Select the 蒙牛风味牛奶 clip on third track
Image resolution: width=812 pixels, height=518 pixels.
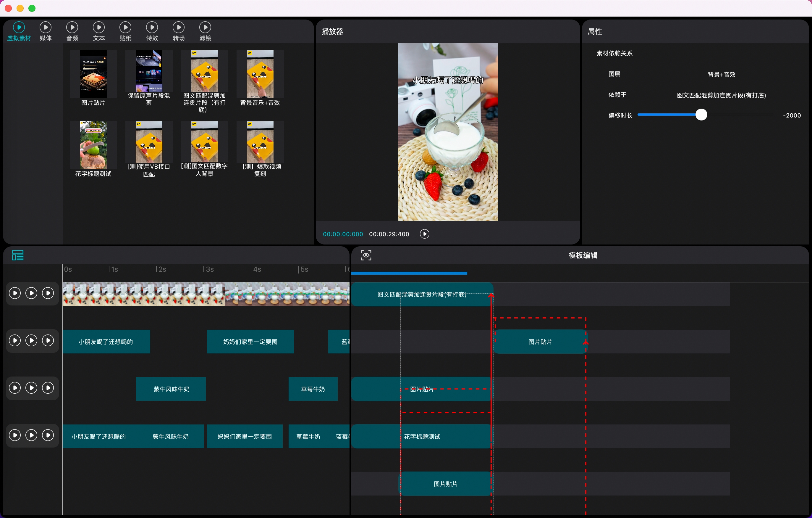click(x=171, y=389)
